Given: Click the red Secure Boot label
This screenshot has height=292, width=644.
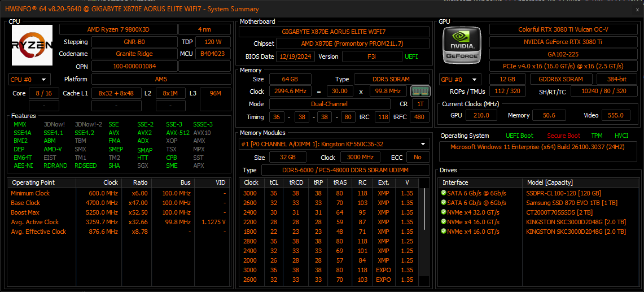Looking at the screenshot, I should tap(563, 136).
